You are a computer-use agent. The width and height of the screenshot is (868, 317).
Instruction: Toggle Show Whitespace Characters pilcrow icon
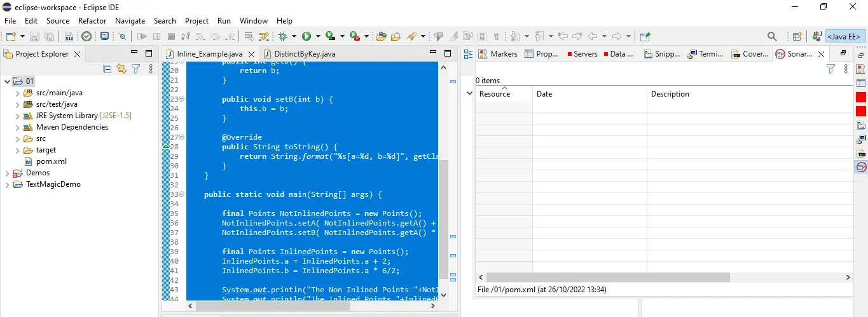[x=497, y=37]
